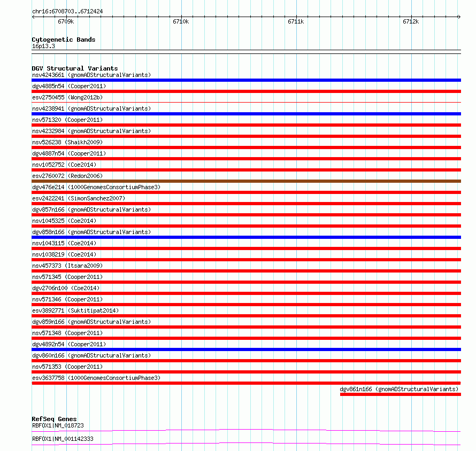
Task: Click the nsv4243661 gnomAD variant label
Action: (x=91, y=75)
